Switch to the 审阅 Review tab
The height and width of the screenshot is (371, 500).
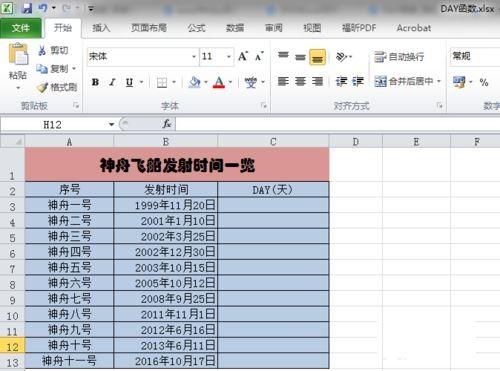tap(273, 28)
